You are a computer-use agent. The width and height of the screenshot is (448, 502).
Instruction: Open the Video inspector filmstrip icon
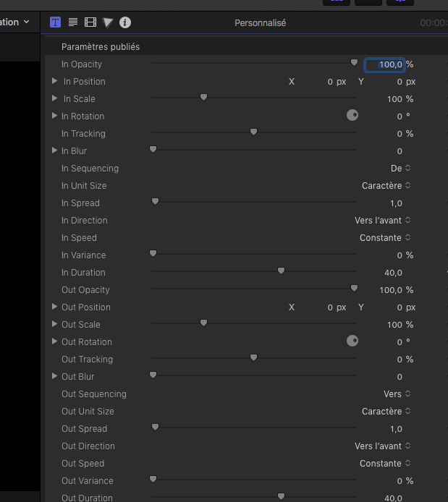[90, 22]
